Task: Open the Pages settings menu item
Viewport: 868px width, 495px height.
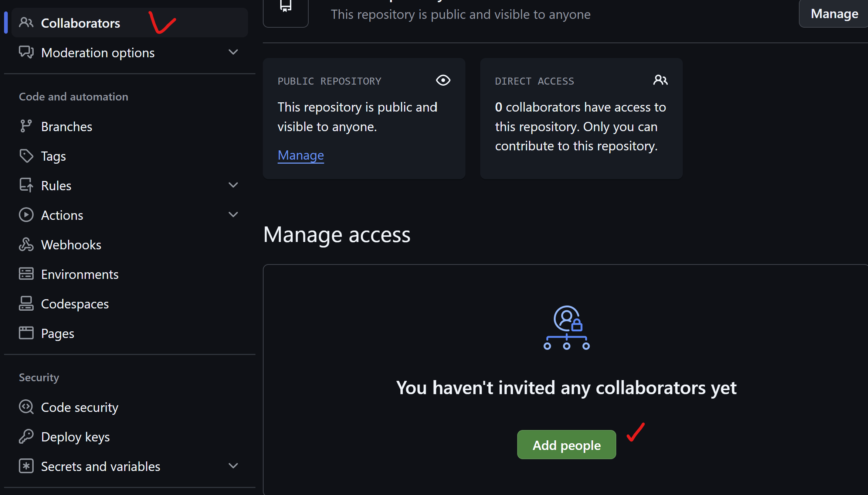Action: 58,334
